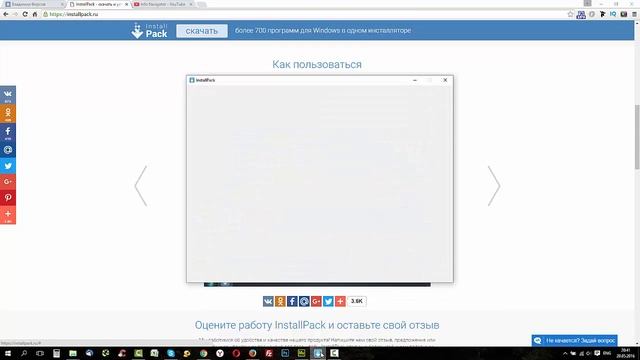The width and height of the screenshot is (640, 360).
Task: Click Google+ icon below the slideshow
Action: pos(316,301)
